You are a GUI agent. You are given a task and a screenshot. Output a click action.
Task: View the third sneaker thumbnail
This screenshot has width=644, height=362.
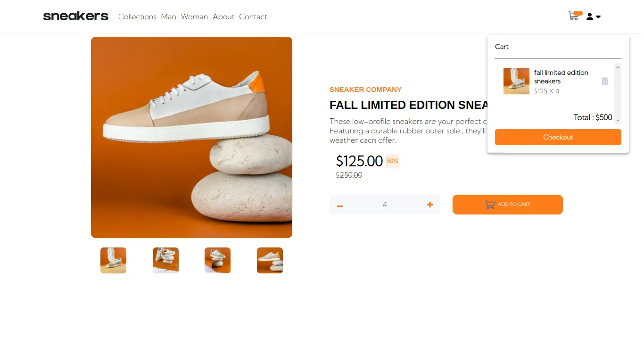pos(217,260)
